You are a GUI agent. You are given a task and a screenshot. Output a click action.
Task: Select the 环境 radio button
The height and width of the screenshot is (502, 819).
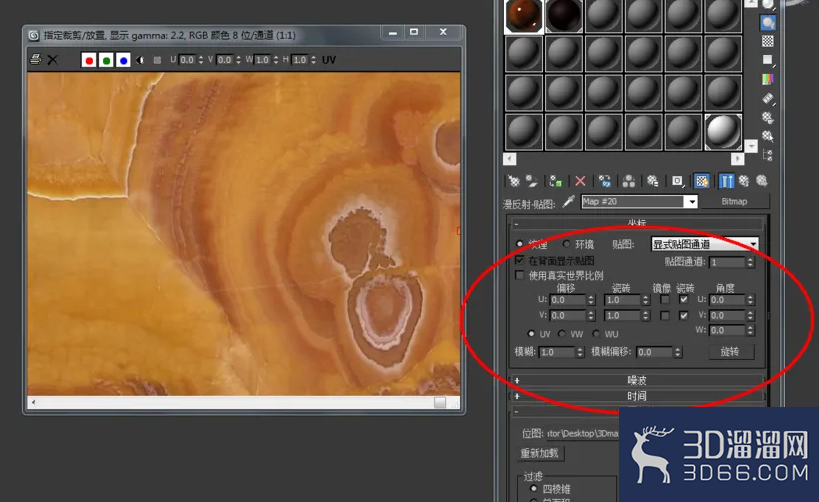click(566, 243)
